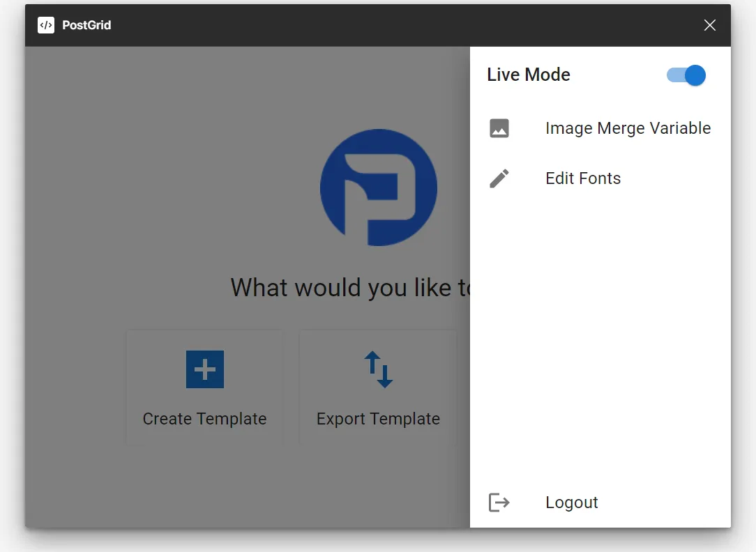Image resolution: width=756 pixels, height=552 pixels.
Task: Click the Live Mode heading text
Action: 529,75
